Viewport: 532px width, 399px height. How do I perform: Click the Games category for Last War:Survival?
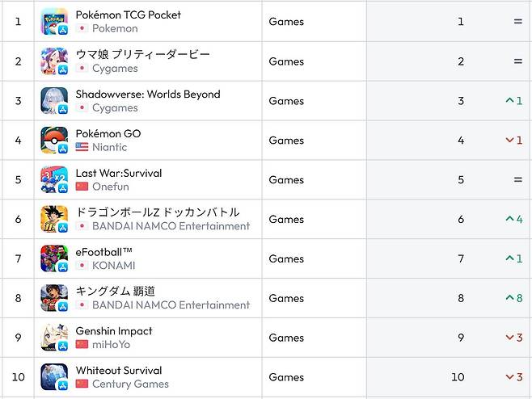tap(286, 180)
